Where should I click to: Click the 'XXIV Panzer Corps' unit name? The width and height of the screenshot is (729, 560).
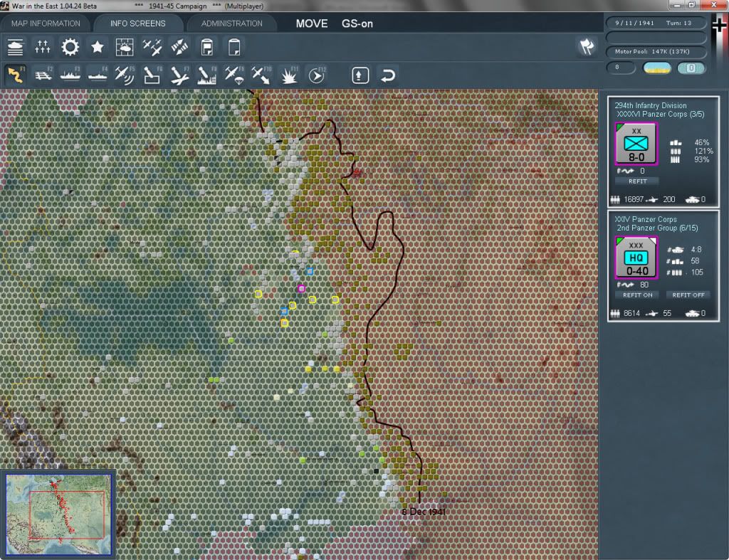coord(646,219)
